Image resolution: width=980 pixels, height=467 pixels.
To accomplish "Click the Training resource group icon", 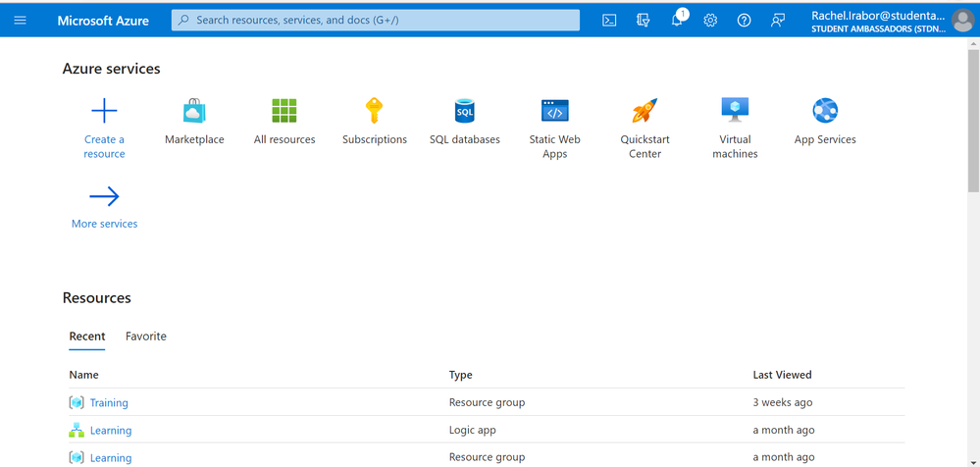I will click(77, 402).
